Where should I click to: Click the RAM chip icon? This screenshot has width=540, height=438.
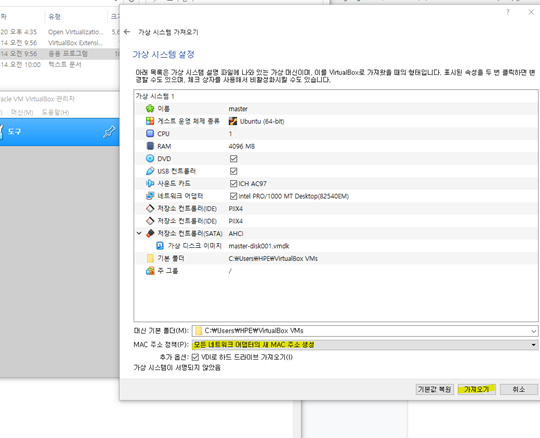coord(150,146)
